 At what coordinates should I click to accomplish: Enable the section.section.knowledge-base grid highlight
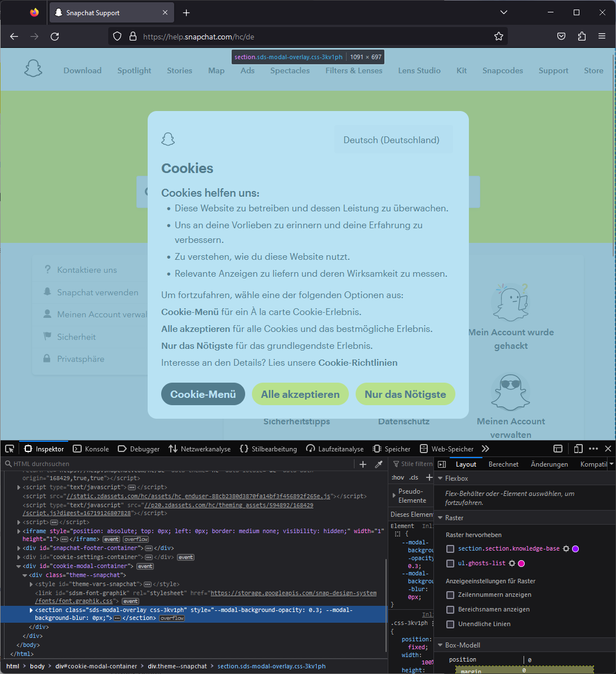coord(450,548)
